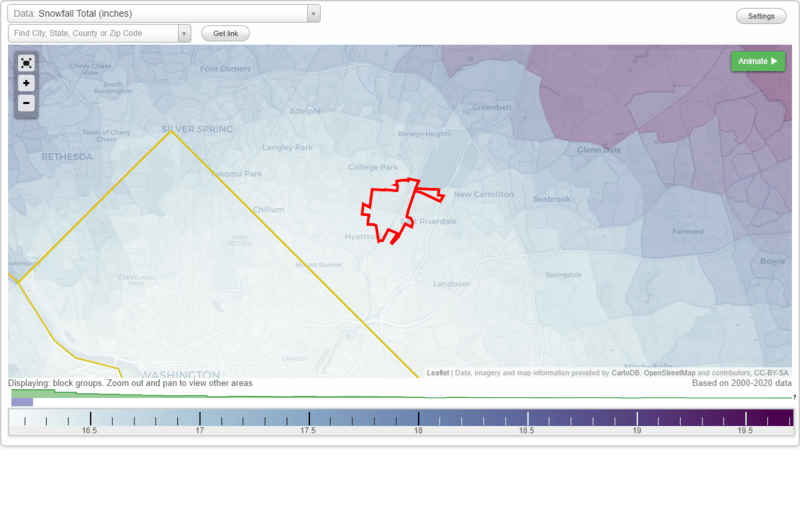This screenshot has height=514, width=800.
Task: Click the Adelphi map label
Action: click(305, 111)
